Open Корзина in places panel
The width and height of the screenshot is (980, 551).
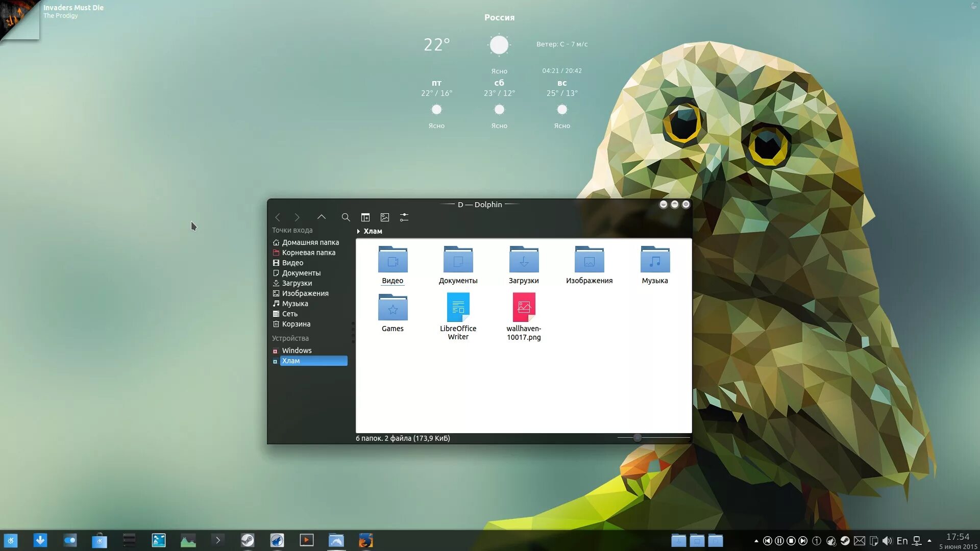(x=296, y=324)
